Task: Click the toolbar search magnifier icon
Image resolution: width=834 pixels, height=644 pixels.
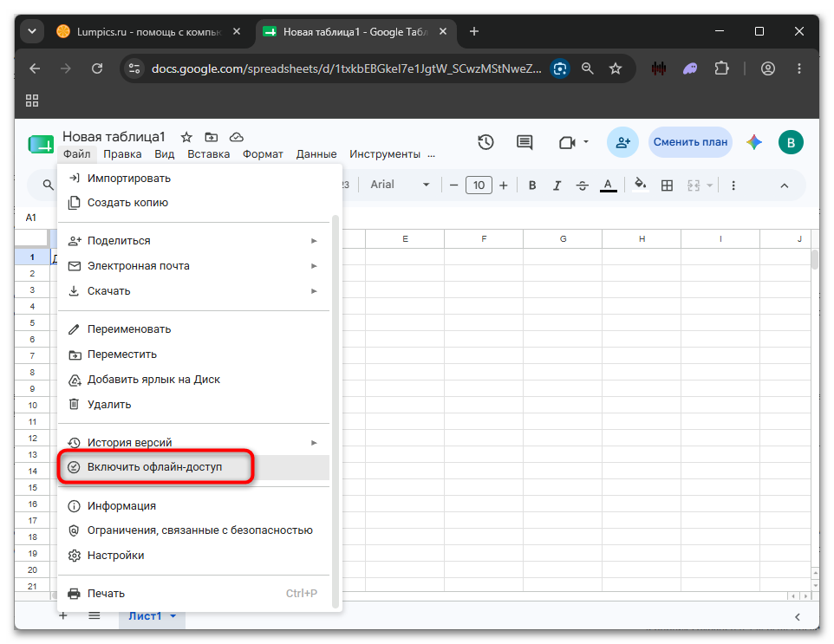Action: coord(48,185)
